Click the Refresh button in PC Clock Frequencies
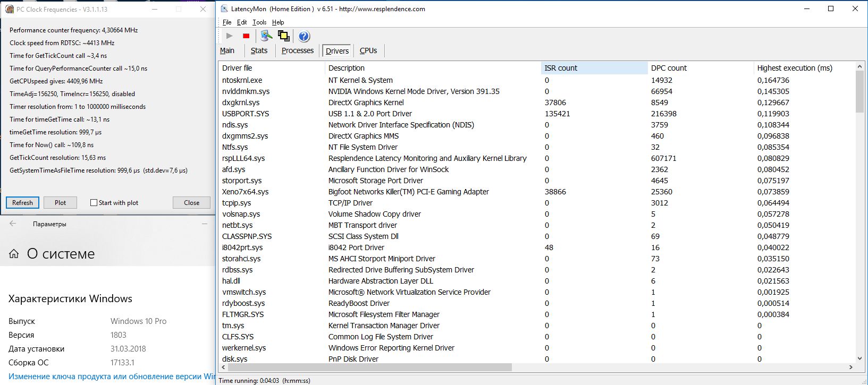Screen dimensions: 868x385 tap(22, 202)
